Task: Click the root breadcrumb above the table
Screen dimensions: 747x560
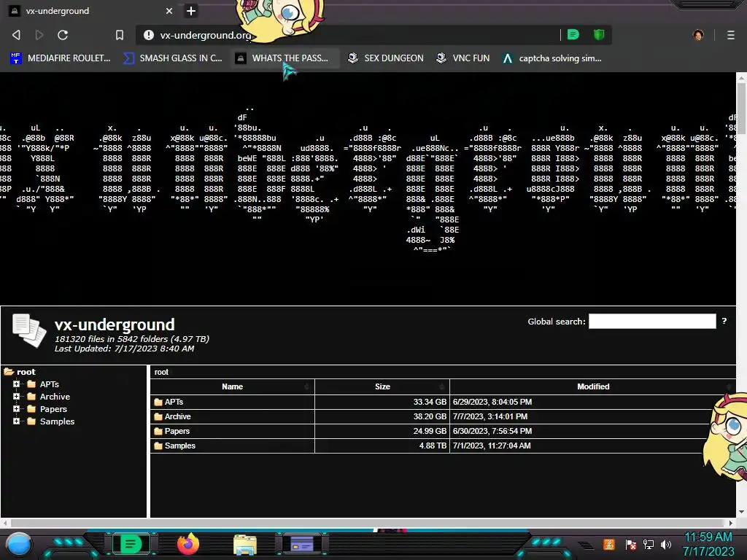Action: click(161, 372)
